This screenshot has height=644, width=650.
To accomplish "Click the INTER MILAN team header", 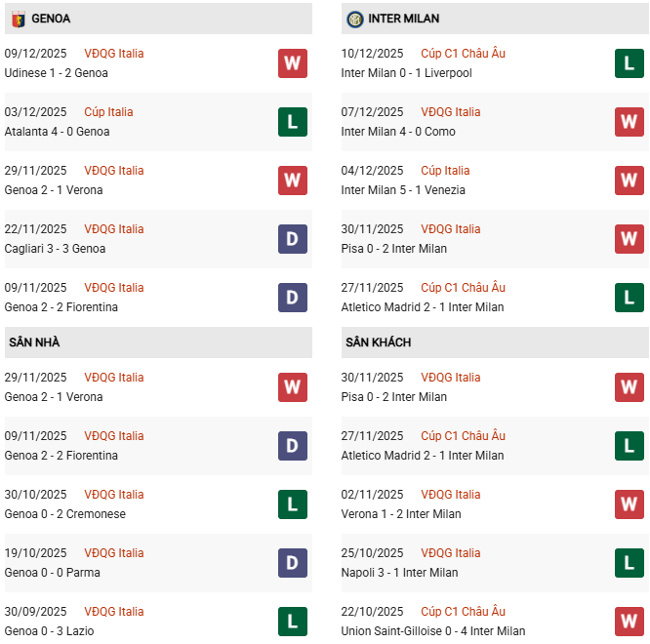I will point(404,19).
